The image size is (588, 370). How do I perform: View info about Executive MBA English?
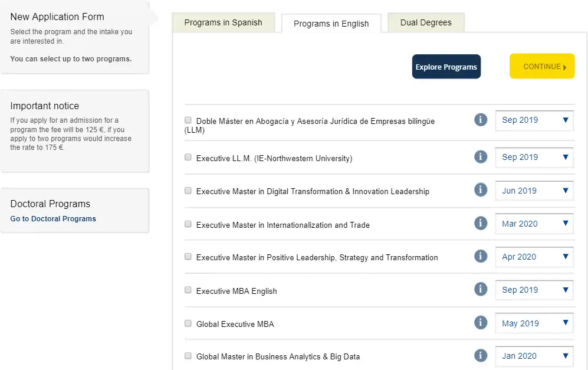click(481, 289)
